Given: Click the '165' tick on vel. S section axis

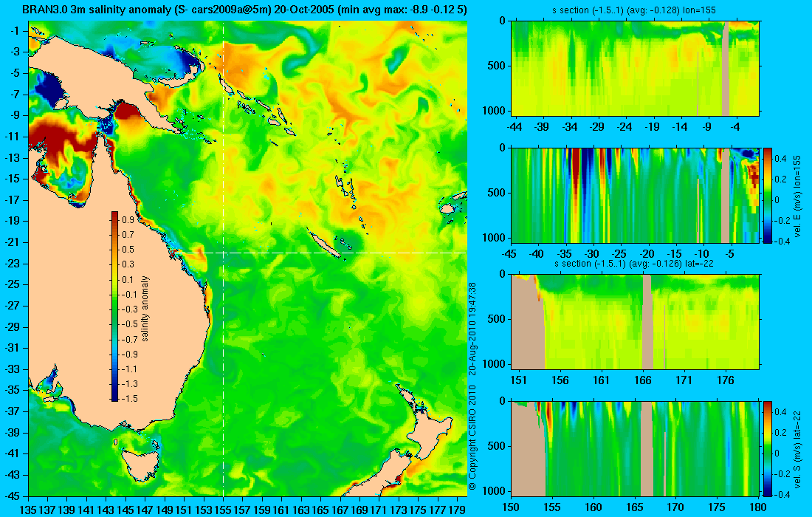Looking at the screenshot, I should tap(634, 507).
